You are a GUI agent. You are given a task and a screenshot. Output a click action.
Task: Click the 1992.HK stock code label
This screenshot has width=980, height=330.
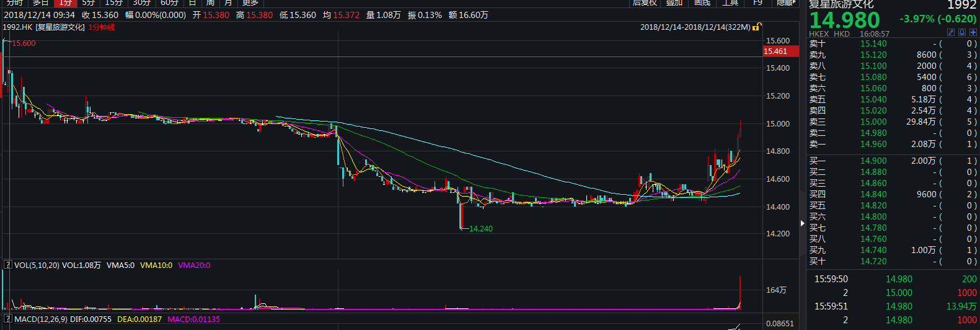[17, 27]
